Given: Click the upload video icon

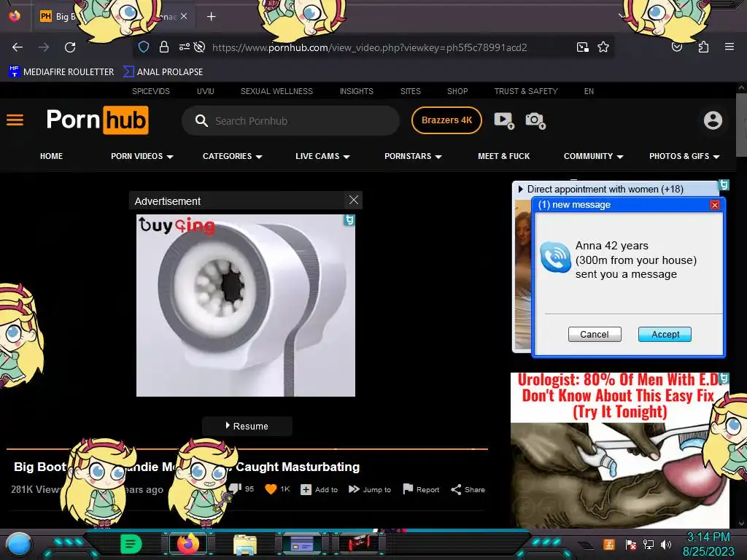Looking at the screenshot, I should (x=503, y=120).
